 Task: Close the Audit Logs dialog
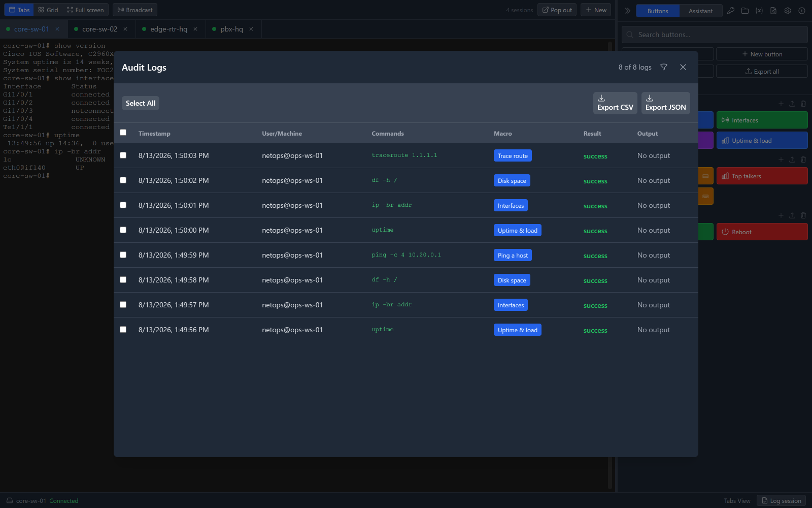click(x=683, y=67)
